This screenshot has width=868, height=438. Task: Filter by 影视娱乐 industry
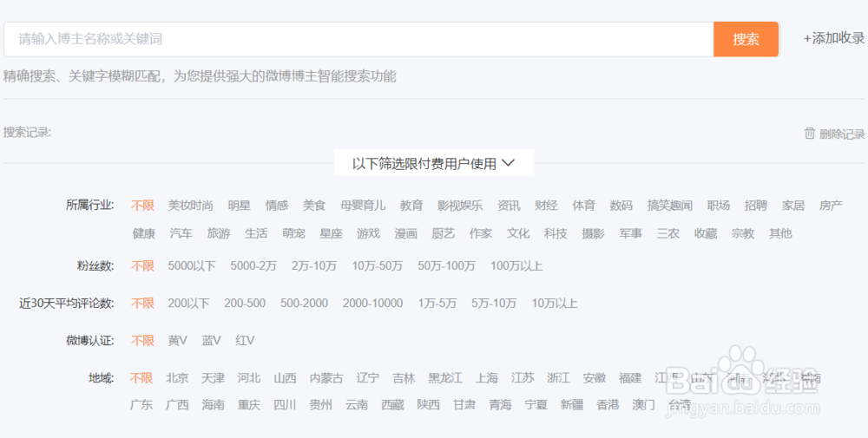[460, 206]
